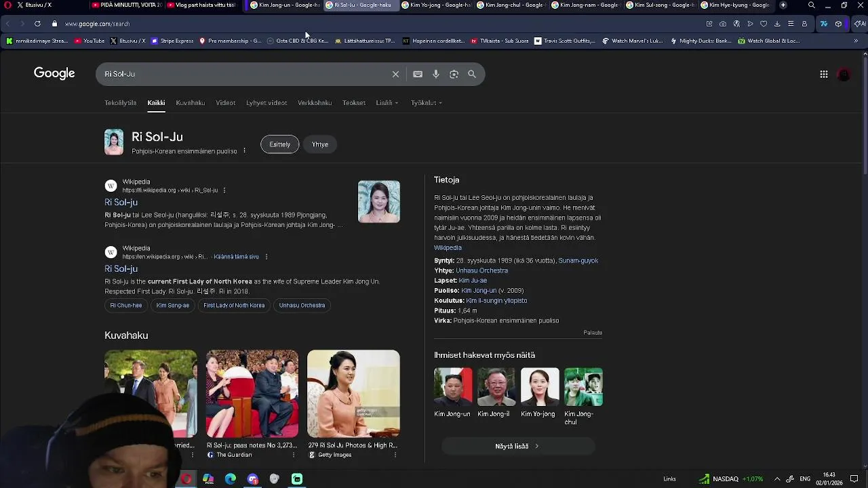Show hidden system tray icons
868x488 pixels.
tap(777, 479)
